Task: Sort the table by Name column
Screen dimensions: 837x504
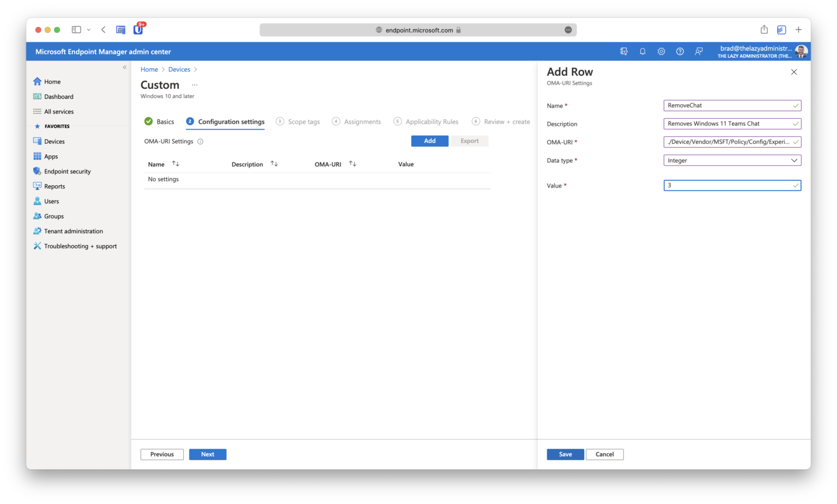Action: click(x=175, y=163)
